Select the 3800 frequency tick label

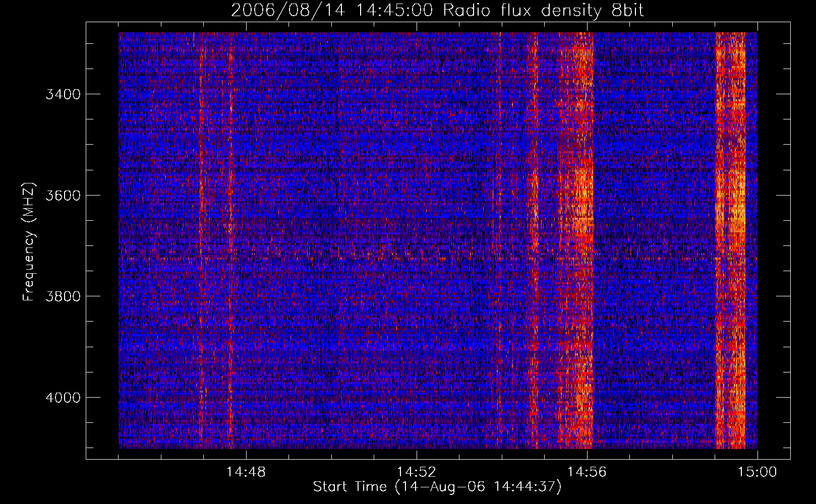tap(63, 296)
